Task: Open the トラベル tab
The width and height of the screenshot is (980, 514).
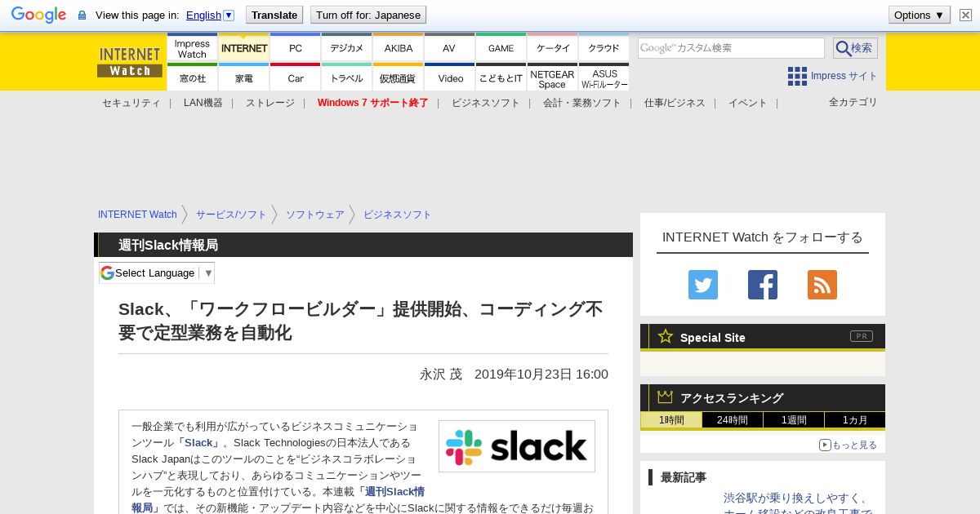Action: [346, 78]
